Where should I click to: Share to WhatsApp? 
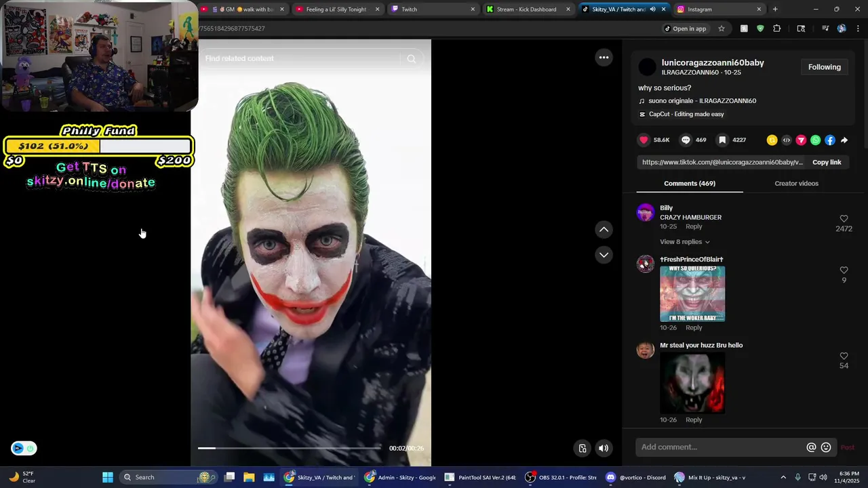(815, 140)
